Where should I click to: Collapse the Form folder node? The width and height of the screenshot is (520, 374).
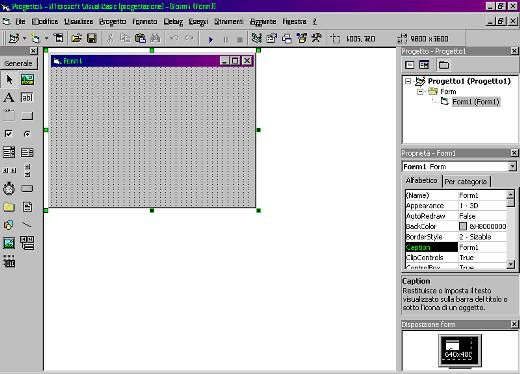(420, 91)
